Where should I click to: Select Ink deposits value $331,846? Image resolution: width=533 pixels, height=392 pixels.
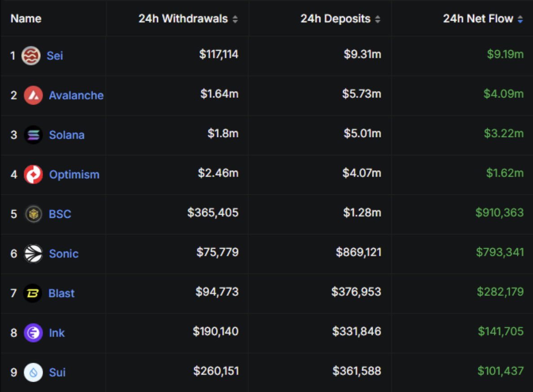click(x=357, y=331)
